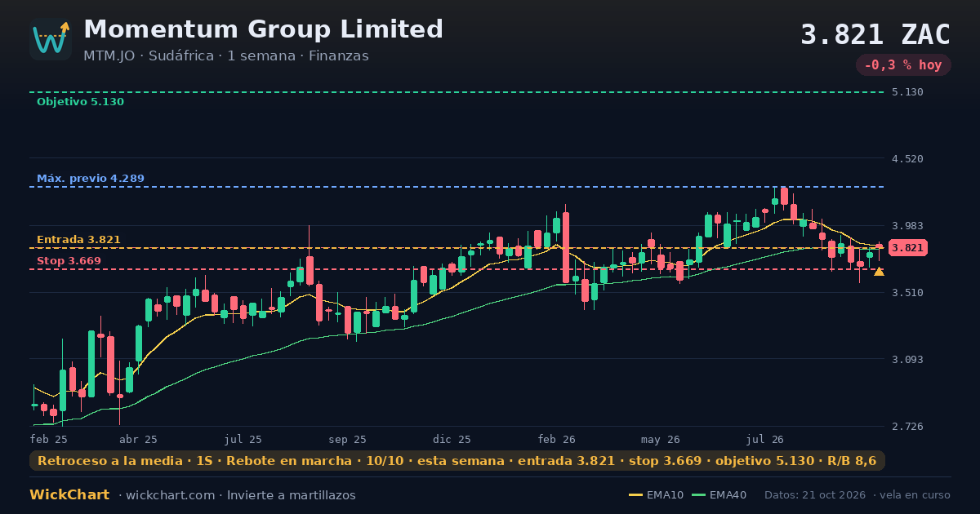980x514 pixels.
Task: Click the feb 25 date label
Action: [x=49, y=439]
